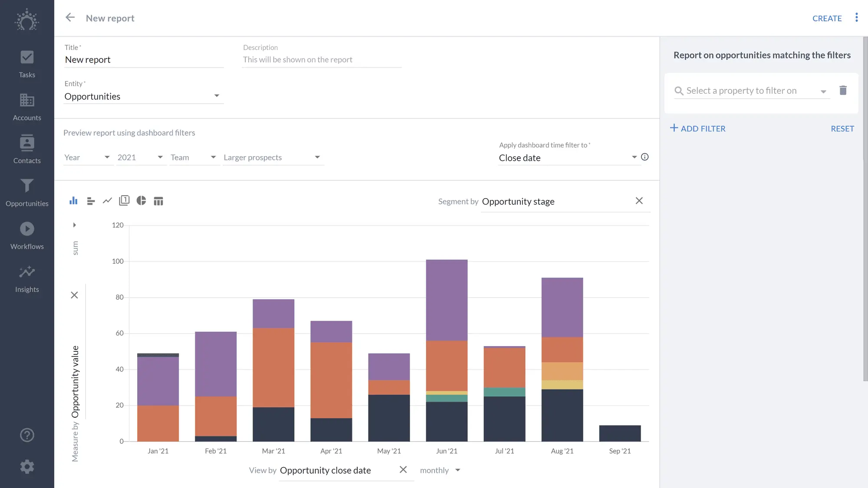
Task: Open the Accounts section in the sidebar
Action: pyautogui.click(x=27, y=106)
